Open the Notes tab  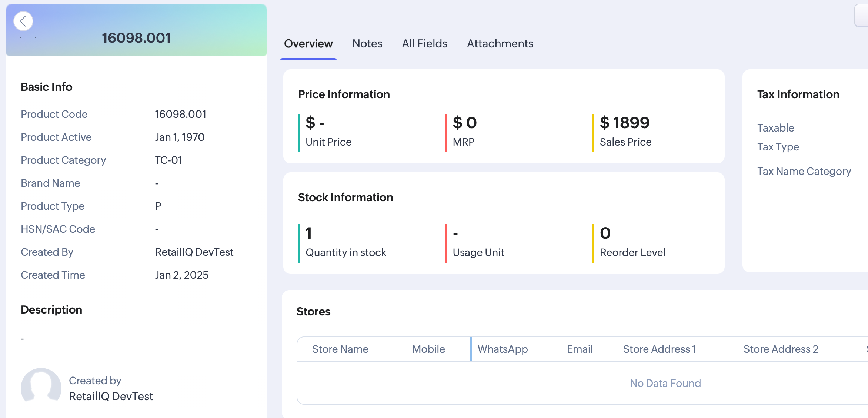[x=367, y=44]
